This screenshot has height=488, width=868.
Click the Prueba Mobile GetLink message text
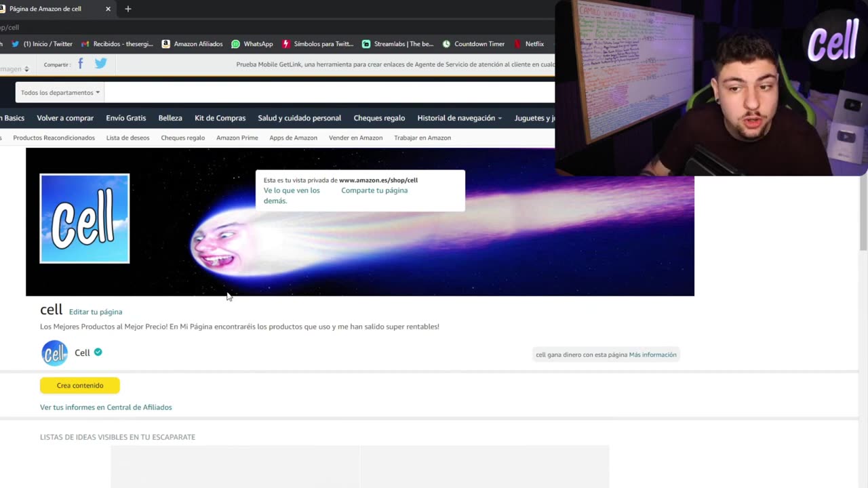[395, 64]
